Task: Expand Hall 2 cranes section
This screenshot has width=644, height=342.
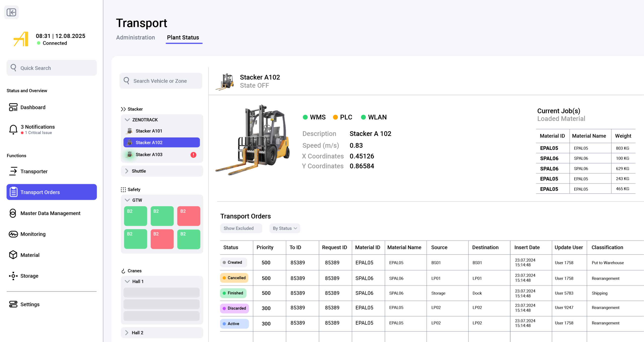Action: [127, 333]
